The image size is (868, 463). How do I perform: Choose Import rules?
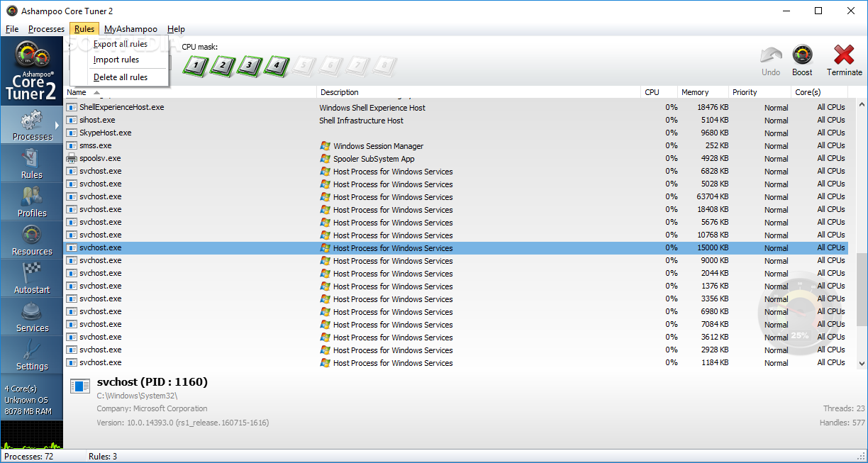tap(119, 60)
